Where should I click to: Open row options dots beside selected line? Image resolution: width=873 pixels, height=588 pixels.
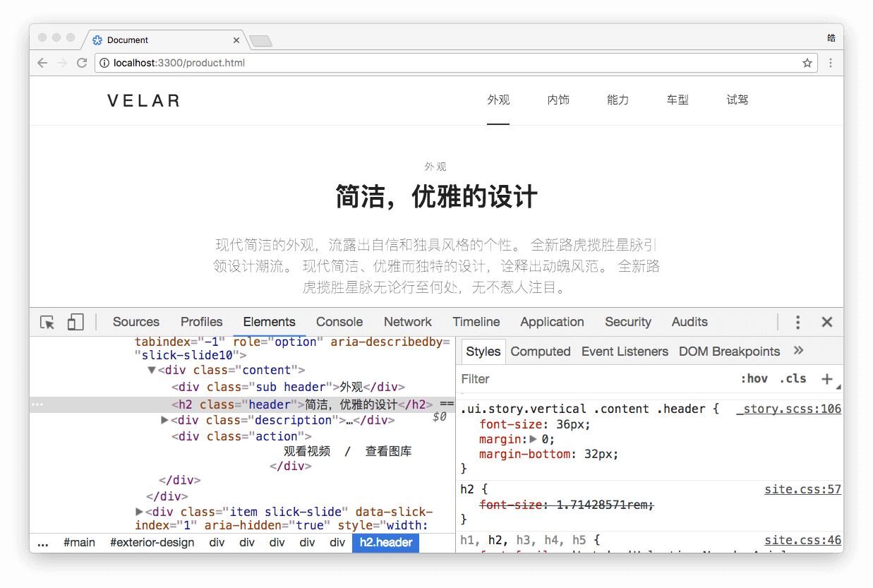pyautogui.click(x=37, y=405)
